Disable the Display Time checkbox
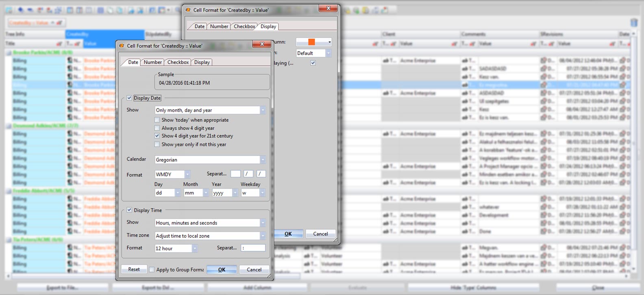Screen dimensions: 644x295 (129, 210)
